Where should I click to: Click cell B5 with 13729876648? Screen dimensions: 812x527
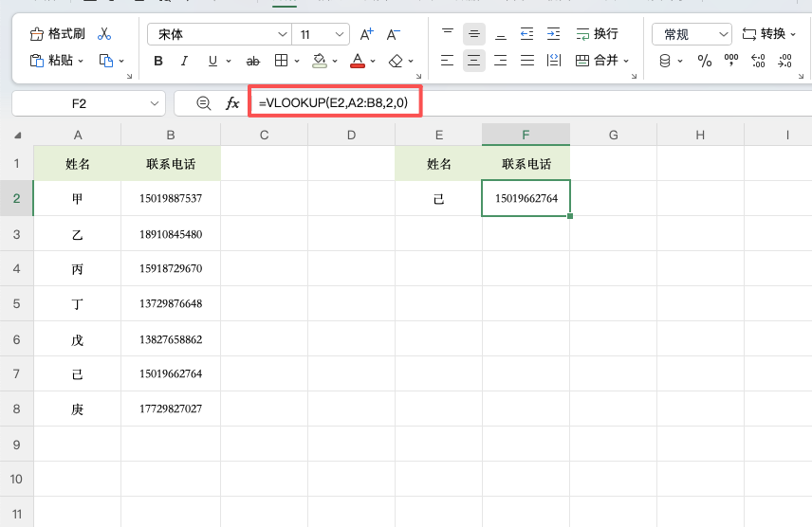pos(171,303)
